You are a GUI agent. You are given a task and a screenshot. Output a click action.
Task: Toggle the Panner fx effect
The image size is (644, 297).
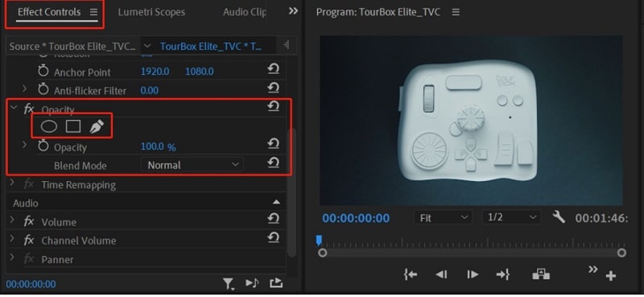click(x=28, y=259)
